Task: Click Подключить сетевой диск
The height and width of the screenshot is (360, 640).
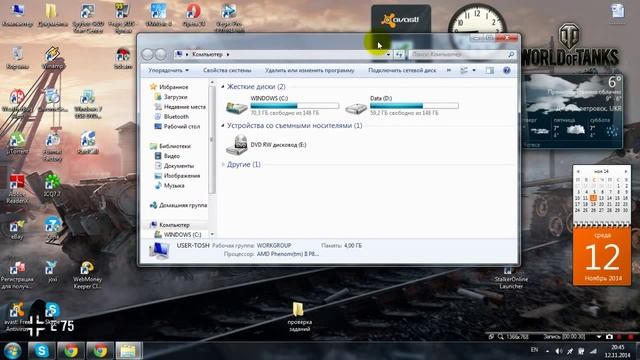Action: pyautogui.click(x=402, y=70)
